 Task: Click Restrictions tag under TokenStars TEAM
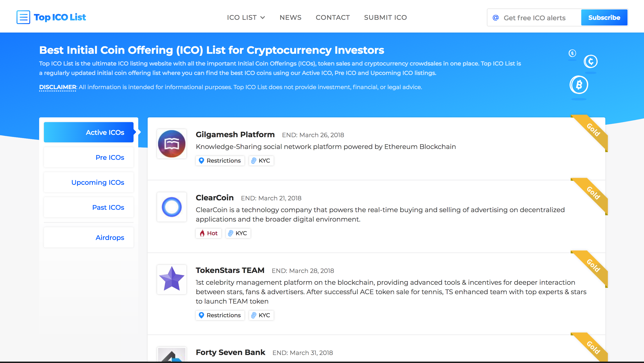point(220,315)
